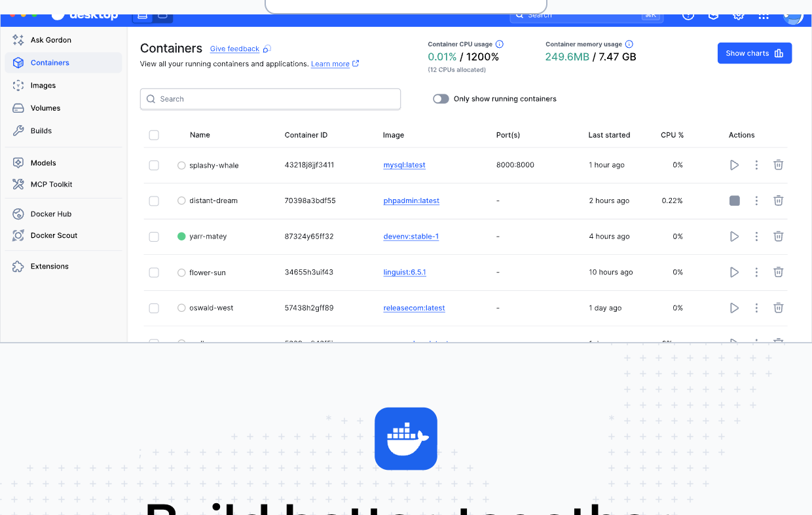Delete the splashy-whale container

(x=778, y=165)
